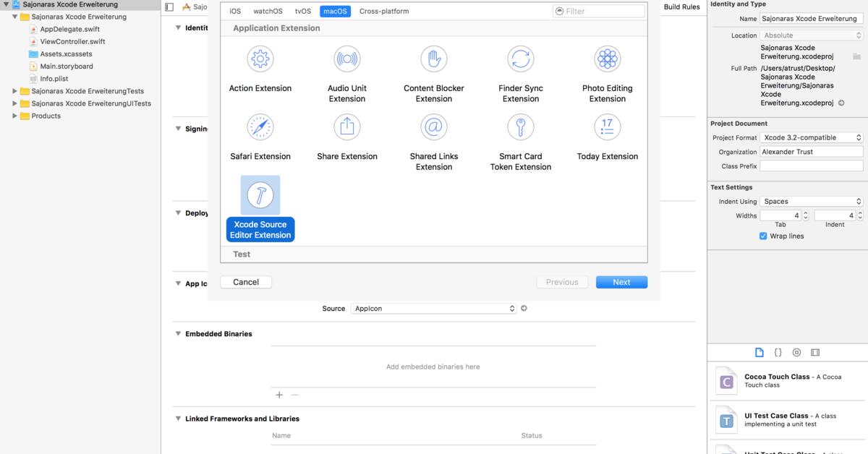Click the template Filter search field
Viewport: 868px width, 454px height.
599,11
